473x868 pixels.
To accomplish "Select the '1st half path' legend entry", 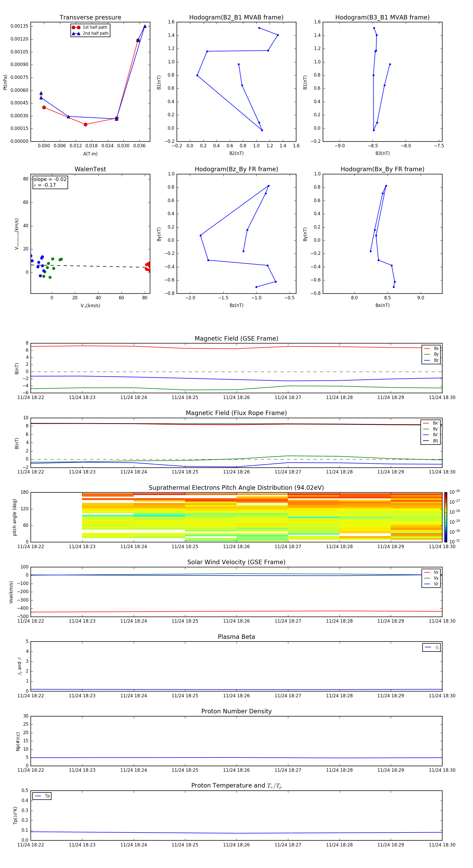I will click(90, 27).
